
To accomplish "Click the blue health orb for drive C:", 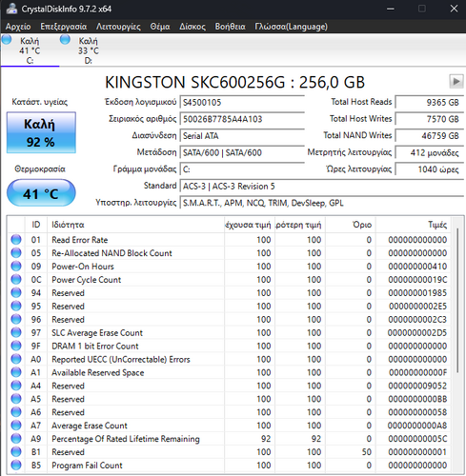I will click(7, 40).
